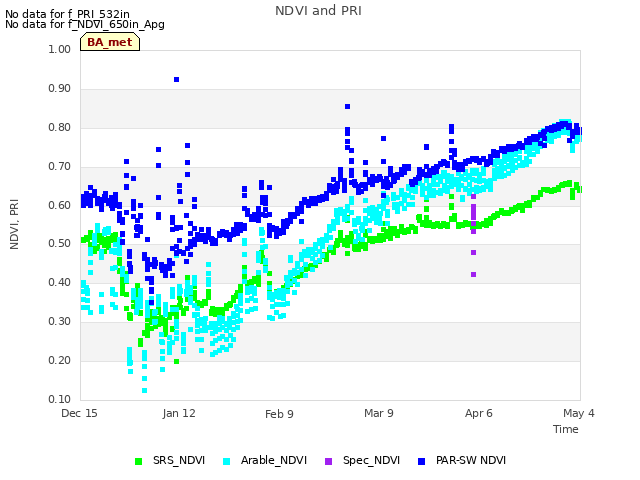640x480 pixels.
Task: Click the 1.00 y-axis tick label
Action: (60, 49)
